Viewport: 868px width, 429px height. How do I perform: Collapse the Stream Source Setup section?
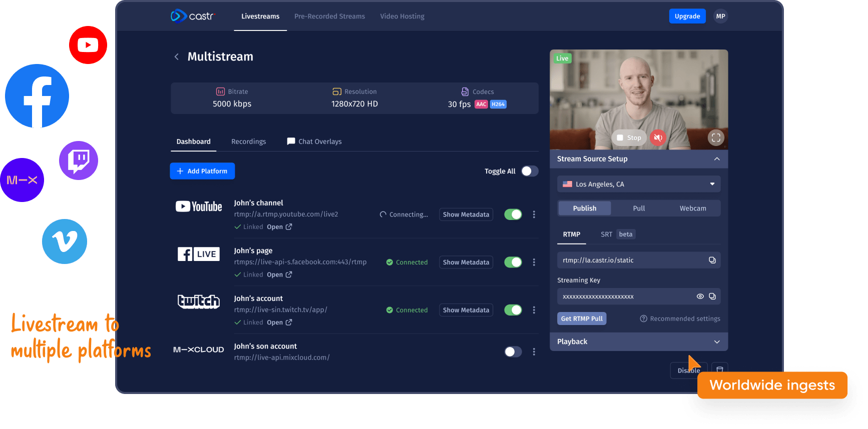(639, 159)
